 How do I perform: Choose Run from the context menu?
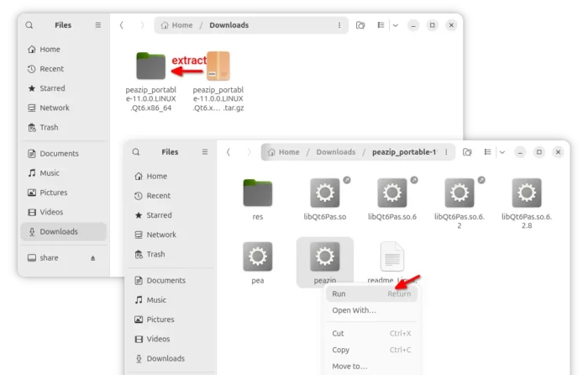[339, 293]
